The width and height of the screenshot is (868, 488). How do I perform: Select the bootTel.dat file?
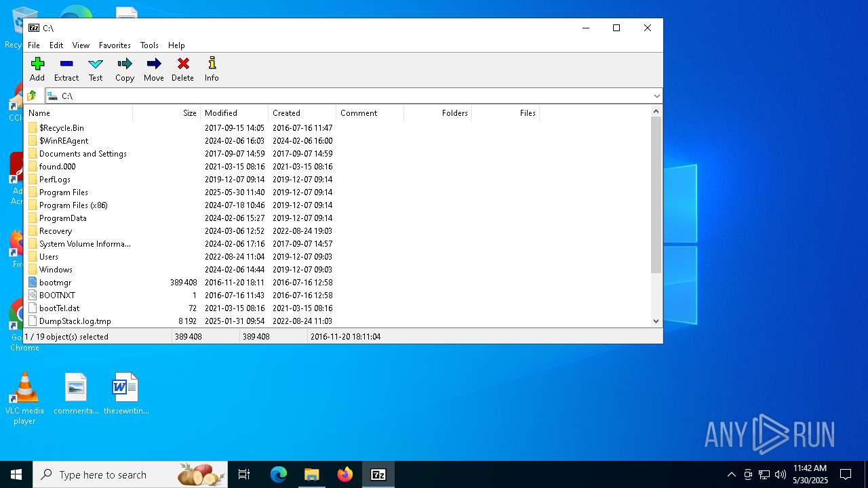point(59,308)
